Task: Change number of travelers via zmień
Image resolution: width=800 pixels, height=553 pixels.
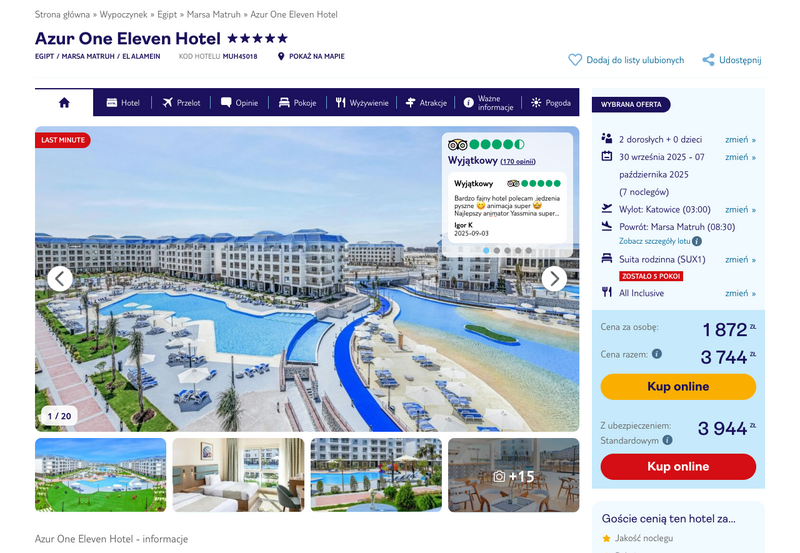Action: coord(740,139)
